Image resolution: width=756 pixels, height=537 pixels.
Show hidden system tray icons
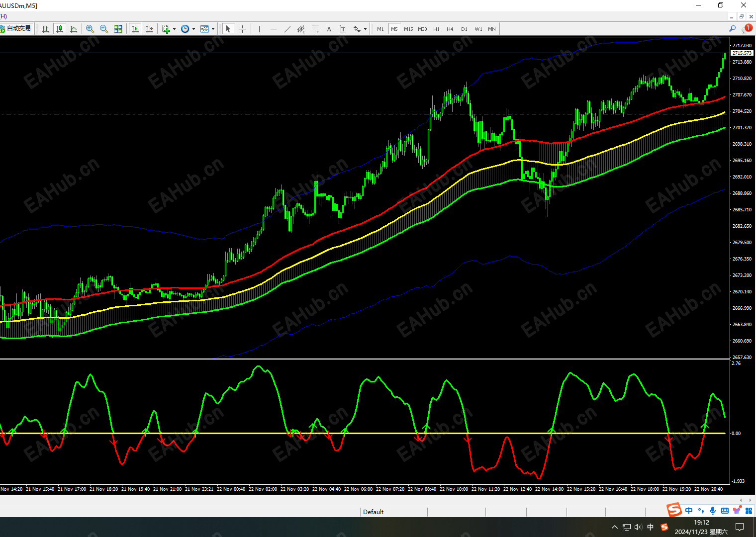coord(615,527)
